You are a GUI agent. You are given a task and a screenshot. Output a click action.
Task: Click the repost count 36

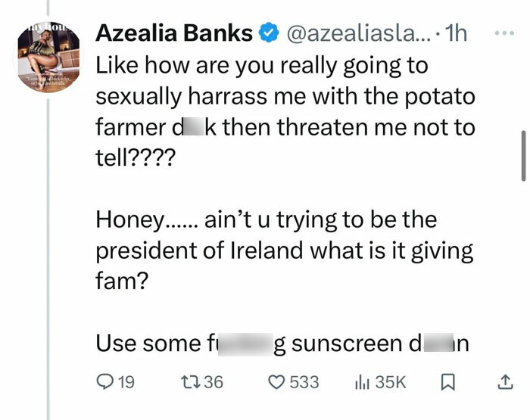click(214, 382)
